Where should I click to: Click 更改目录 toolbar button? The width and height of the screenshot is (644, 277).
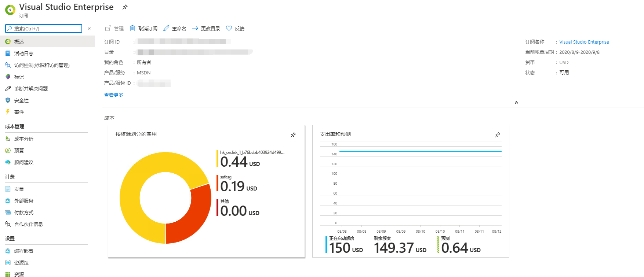click(x=206, y=29)
